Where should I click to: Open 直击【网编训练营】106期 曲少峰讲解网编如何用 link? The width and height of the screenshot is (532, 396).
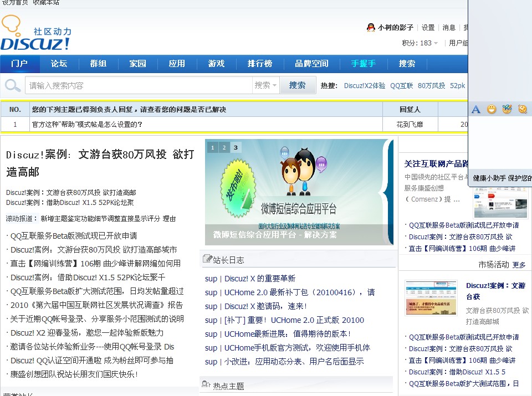pos(95,264)
